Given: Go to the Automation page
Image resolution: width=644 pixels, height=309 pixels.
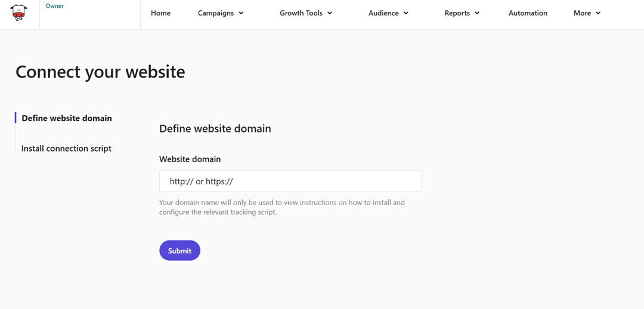Looking at the screenshot, I should point(528,13).
